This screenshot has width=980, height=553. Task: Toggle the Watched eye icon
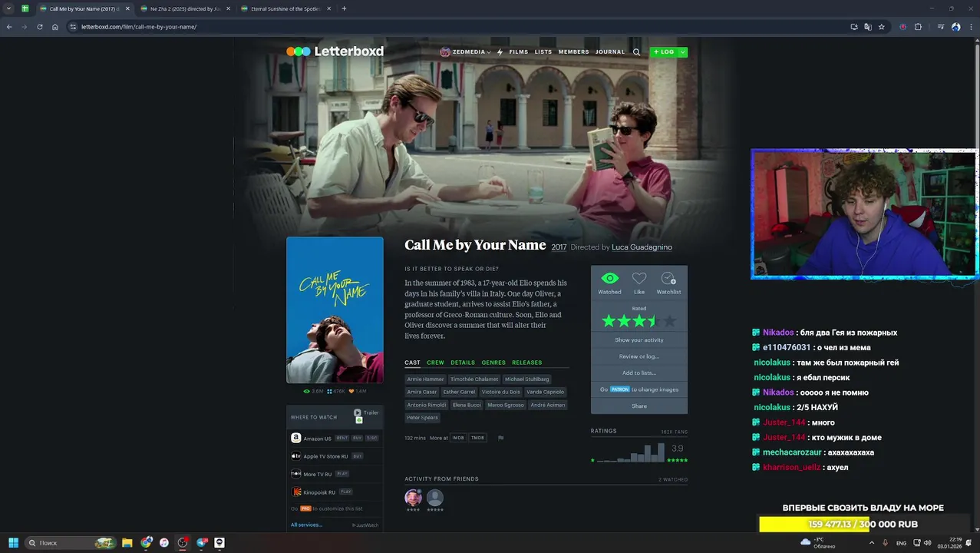[609, 278]
